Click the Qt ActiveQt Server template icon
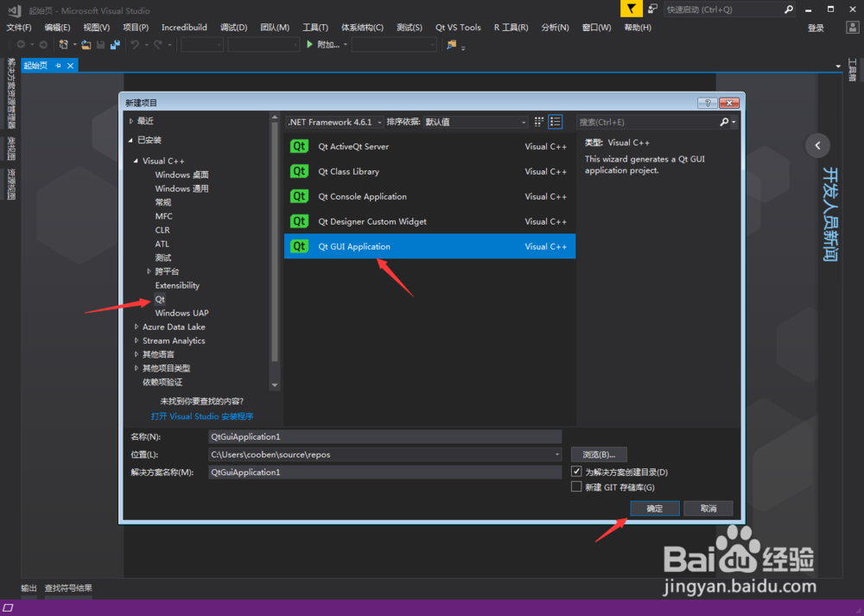This screenshot has width=864, height=616. pos(299,146)
